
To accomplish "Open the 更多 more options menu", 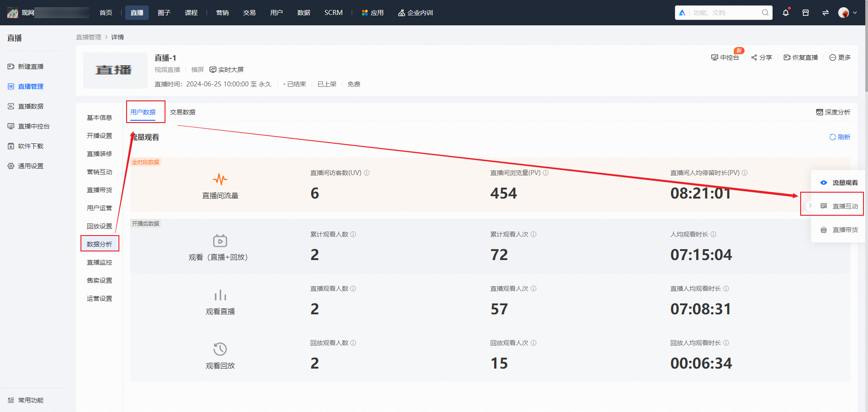I will (840, 57).
